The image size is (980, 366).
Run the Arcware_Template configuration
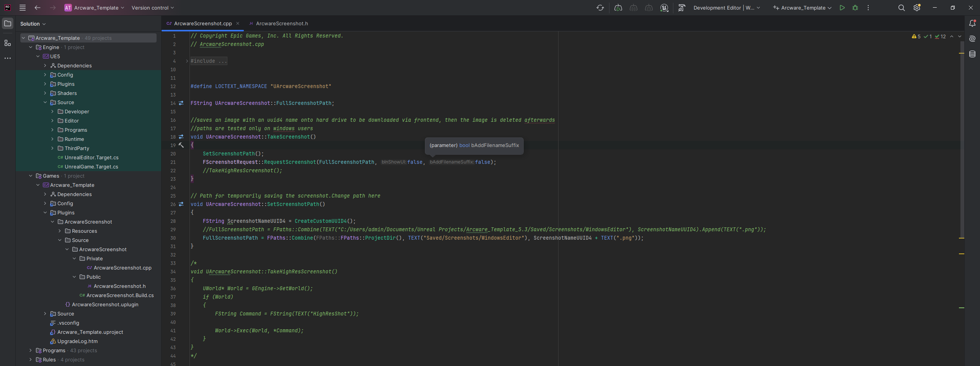point(842,8)
